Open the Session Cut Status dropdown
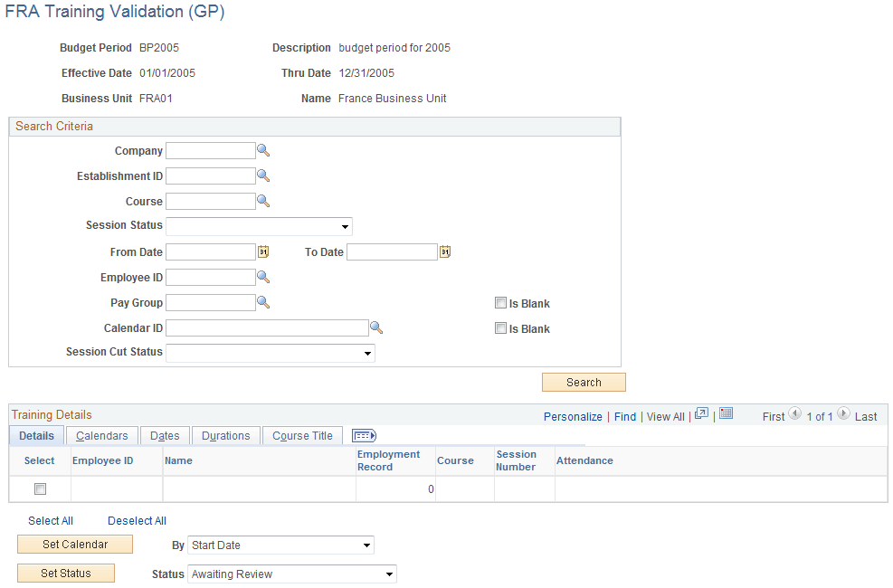This screenshot has width=893, height=588. [x=369, y=353]
